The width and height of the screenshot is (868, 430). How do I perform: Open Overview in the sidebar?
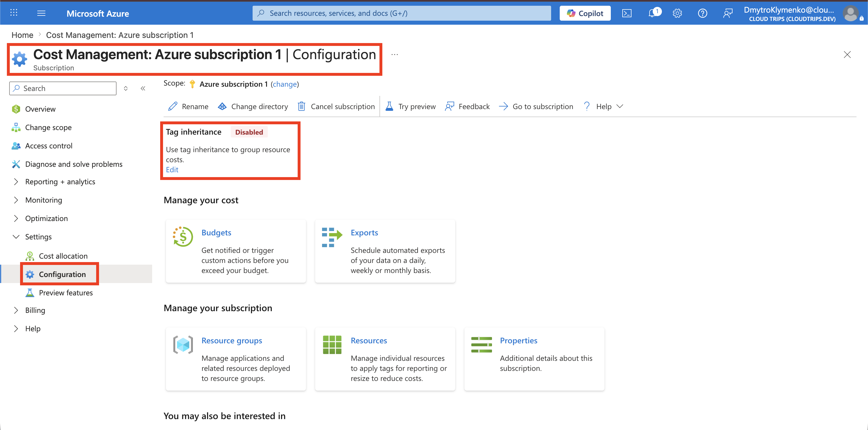[40, 109]
